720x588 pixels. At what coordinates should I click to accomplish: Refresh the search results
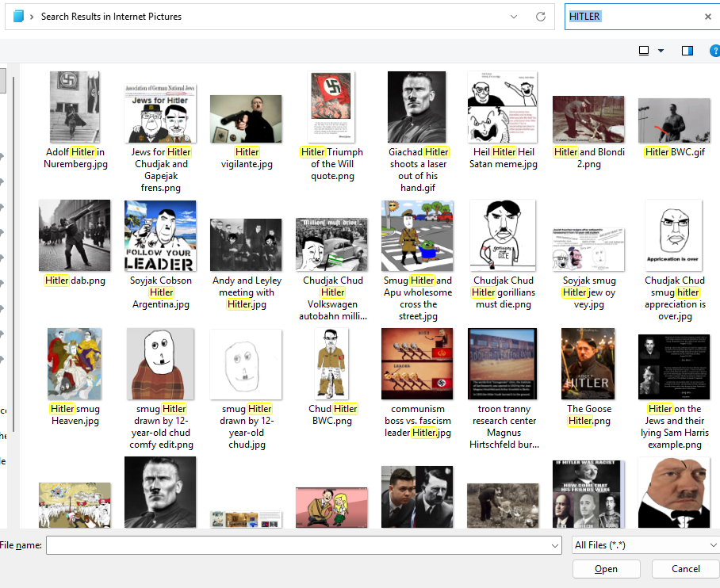point(541,17)
